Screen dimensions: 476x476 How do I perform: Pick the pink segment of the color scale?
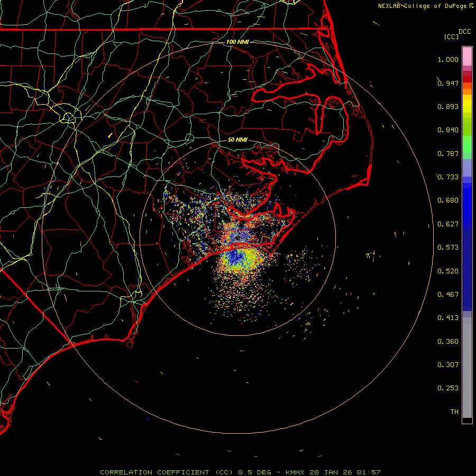click(467, 57)
